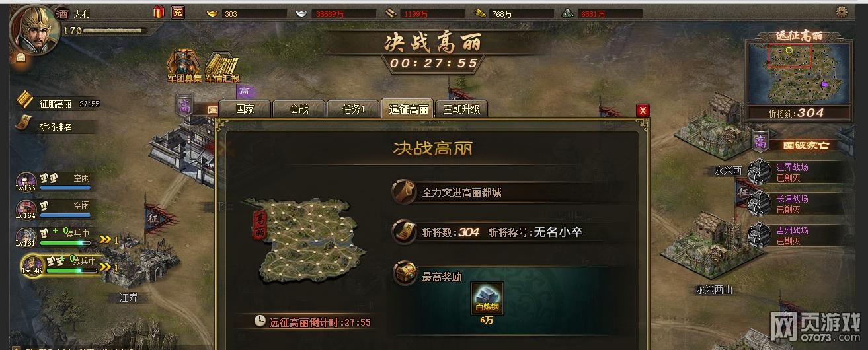
Task: Click the 远征高丽 minimap
Action: point(799,74)
